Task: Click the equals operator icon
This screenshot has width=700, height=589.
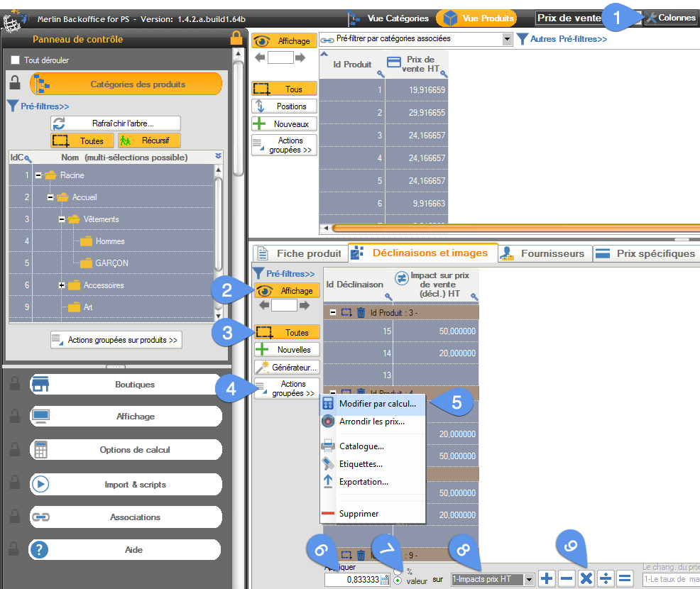Action: tap(624, 578)
